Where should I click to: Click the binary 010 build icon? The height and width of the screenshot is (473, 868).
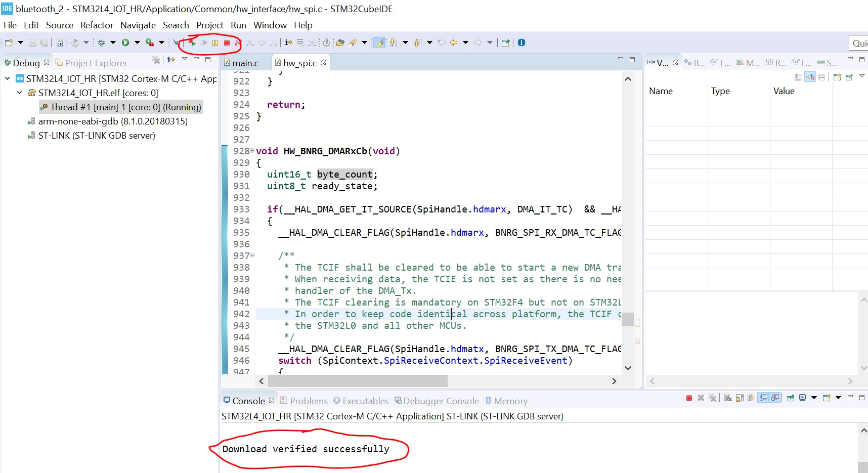60,43
